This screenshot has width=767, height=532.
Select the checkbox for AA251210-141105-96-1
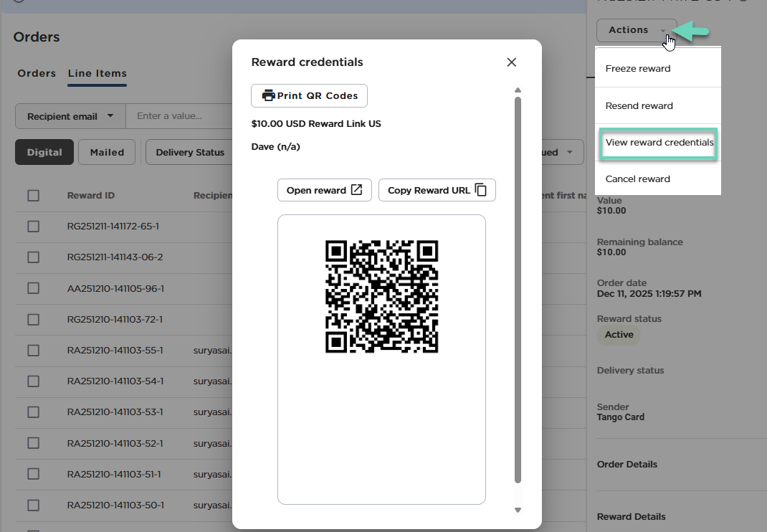33,288
